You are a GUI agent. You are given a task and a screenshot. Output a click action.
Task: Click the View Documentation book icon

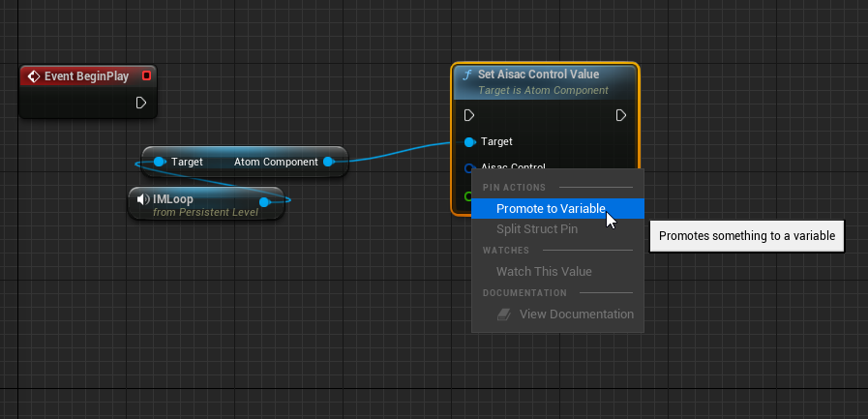coord(503,314)
